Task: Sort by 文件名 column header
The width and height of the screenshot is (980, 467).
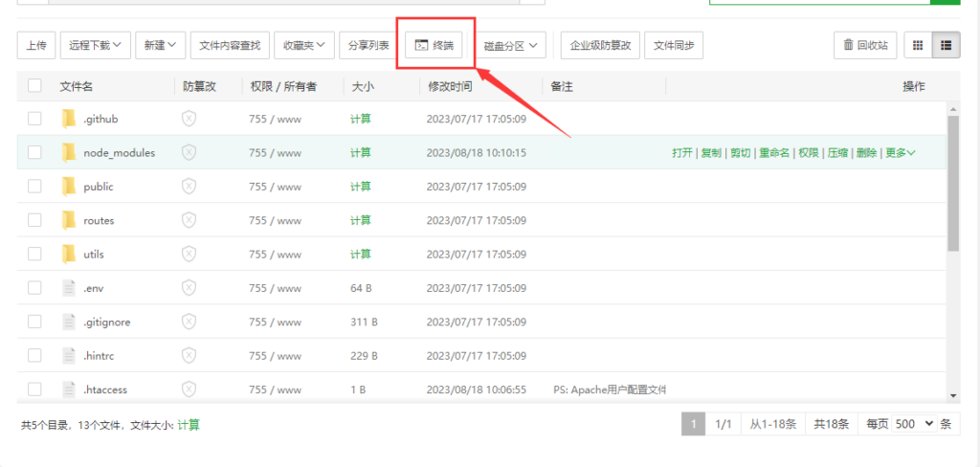Action: point(77,86)
